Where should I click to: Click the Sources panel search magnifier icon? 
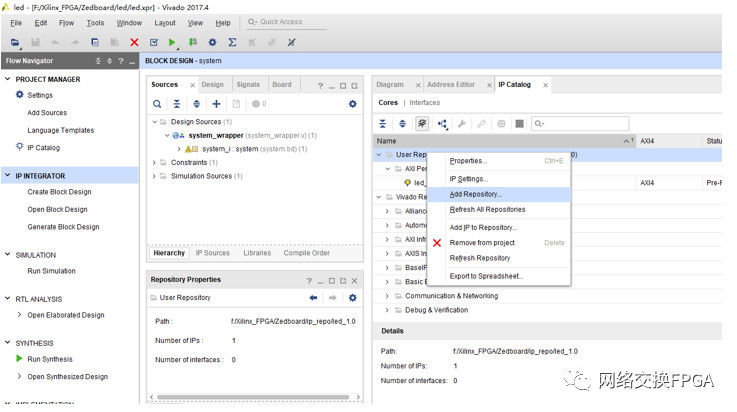[157, 104]
